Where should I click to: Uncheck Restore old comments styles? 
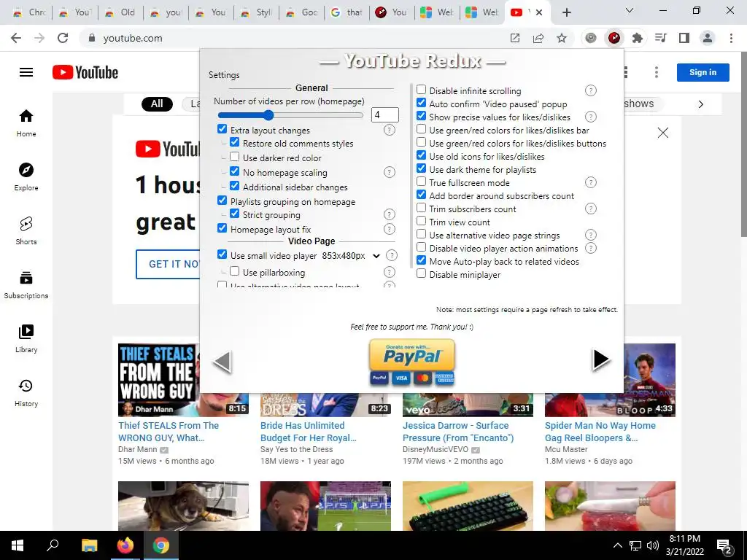[234, 142]
